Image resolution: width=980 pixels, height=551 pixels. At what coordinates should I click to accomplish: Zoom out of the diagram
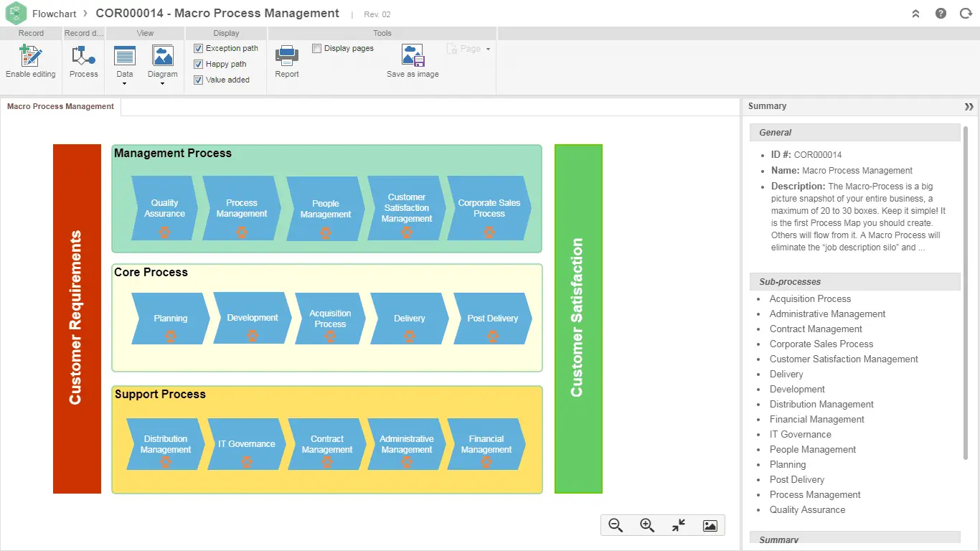click(616, 525)
